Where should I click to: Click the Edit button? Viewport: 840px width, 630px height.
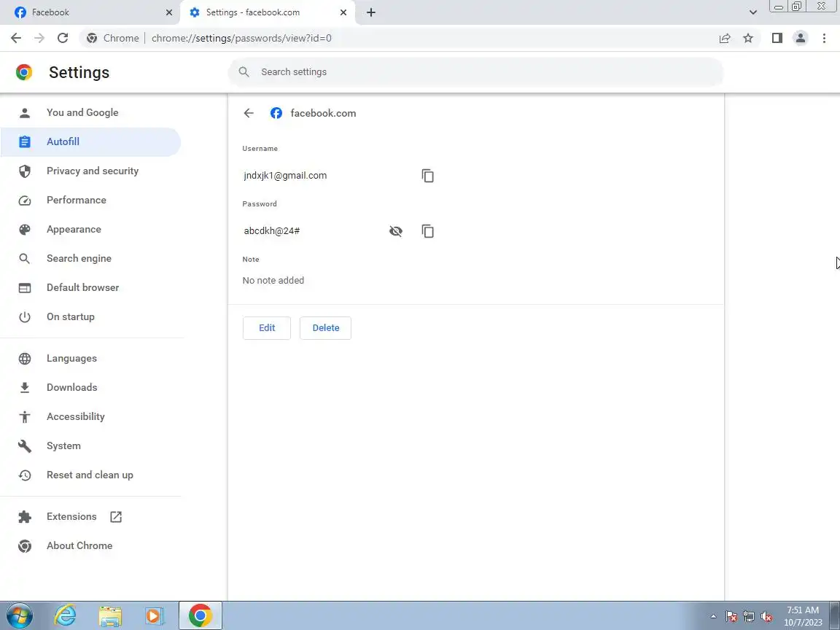pyautogui.click(x=267, y=328)
